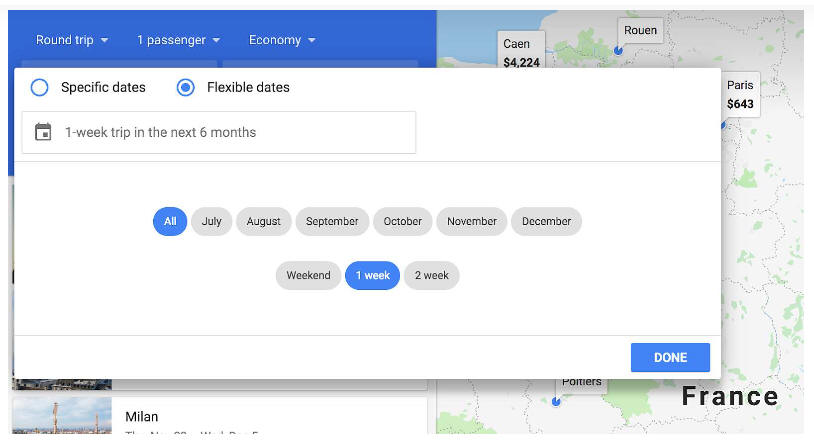
Task: Open the Paris $643 price marker
Action: pyautogui.click(x=740, y=95)
